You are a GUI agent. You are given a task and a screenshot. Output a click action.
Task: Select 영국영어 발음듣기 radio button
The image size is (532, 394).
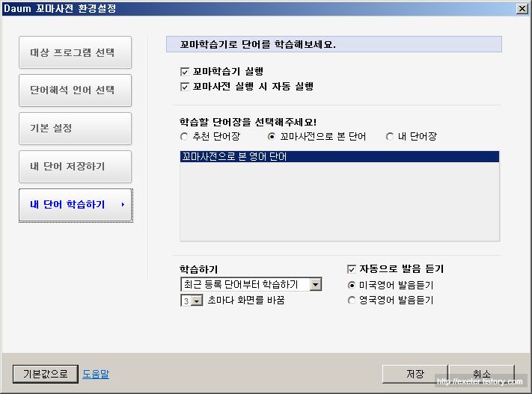[352, 301]
